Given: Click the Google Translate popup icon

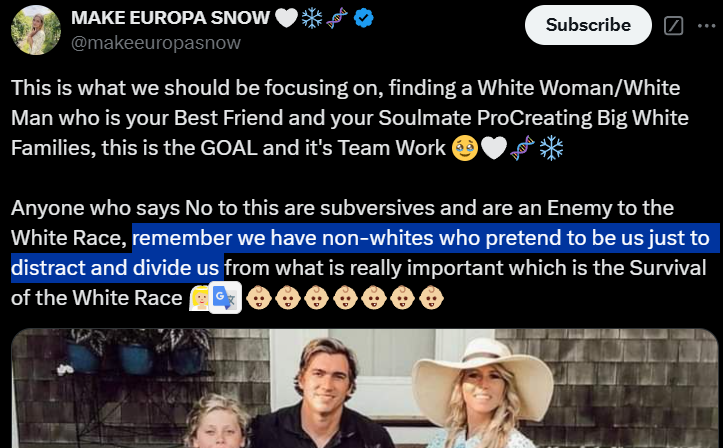Looking at the screenshot, I should (225, 297).
